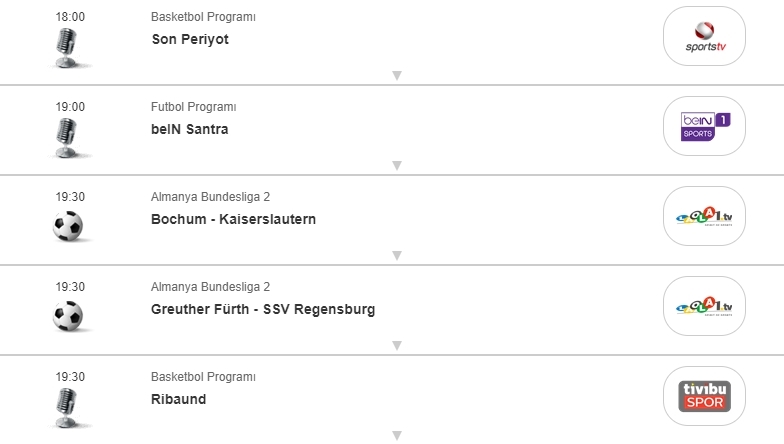Click the soccer ball icon for Greuther Fürth match
The image size is (784, 444).
click(68, 316)
